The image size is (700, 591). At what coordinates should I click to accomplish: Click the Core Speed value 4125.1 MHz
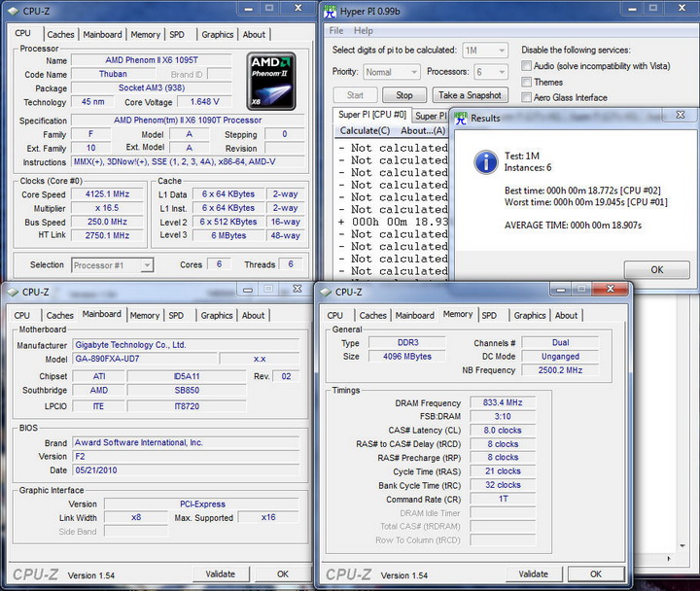click(108, 194)
